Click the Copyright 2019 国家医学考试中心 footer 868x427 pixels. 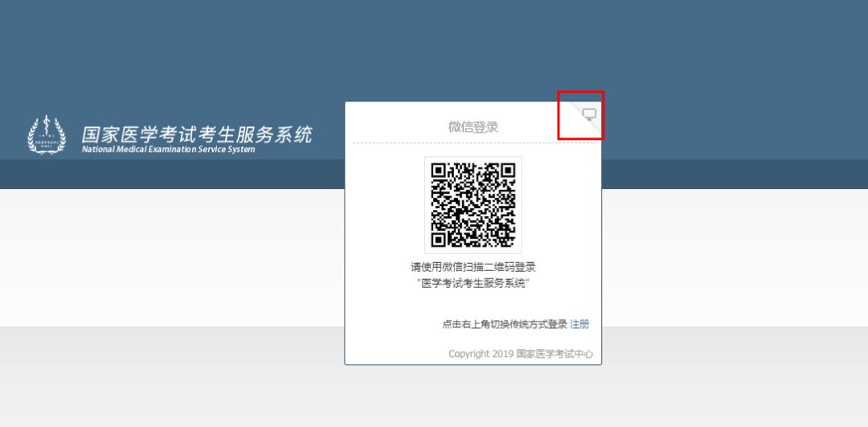coord(521,354)
